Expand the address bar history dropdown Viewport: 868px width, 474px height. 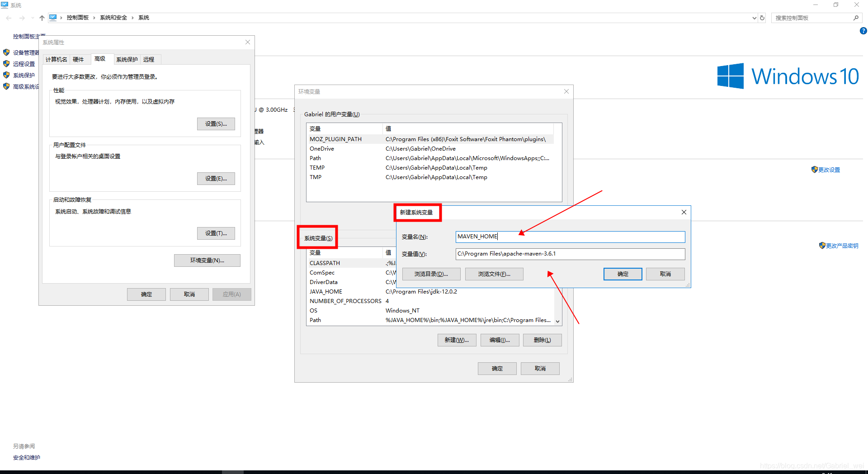coord(754,18)
